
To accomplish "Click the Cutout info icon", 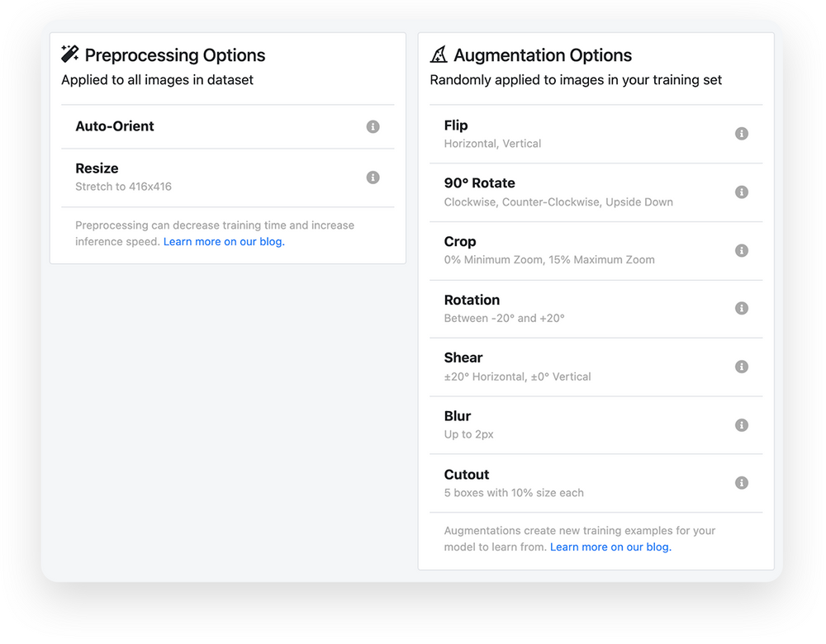I will [x=742, y=483].
